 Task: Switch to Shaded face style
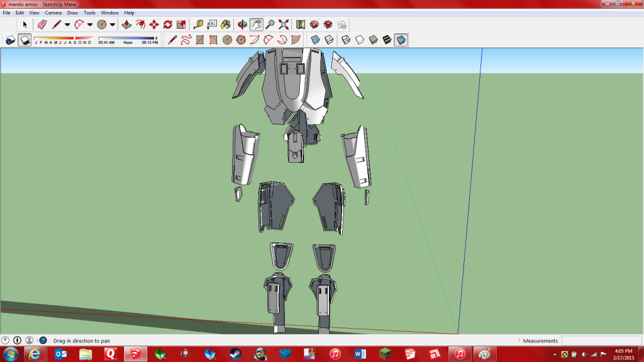[x=373, y=40]
